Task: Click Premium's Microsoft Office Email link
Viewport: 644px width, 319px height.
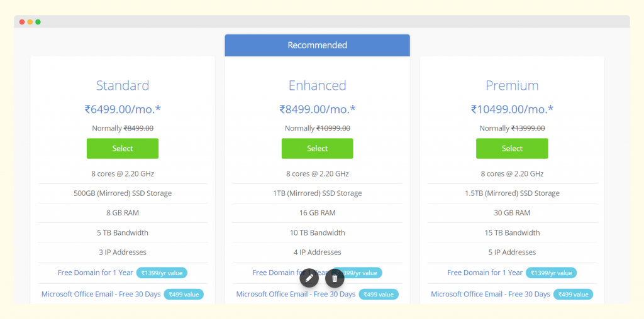Action: pyautogui.click(x=491, y=294)
